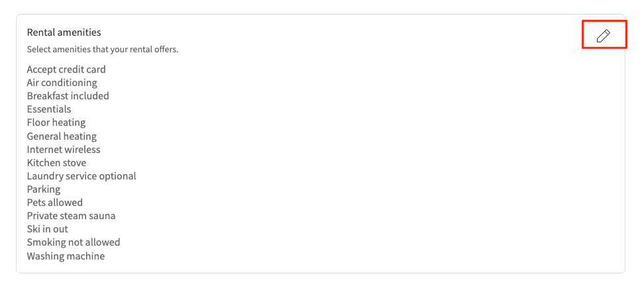Select the Accept credit card amenity

(66, 70)
